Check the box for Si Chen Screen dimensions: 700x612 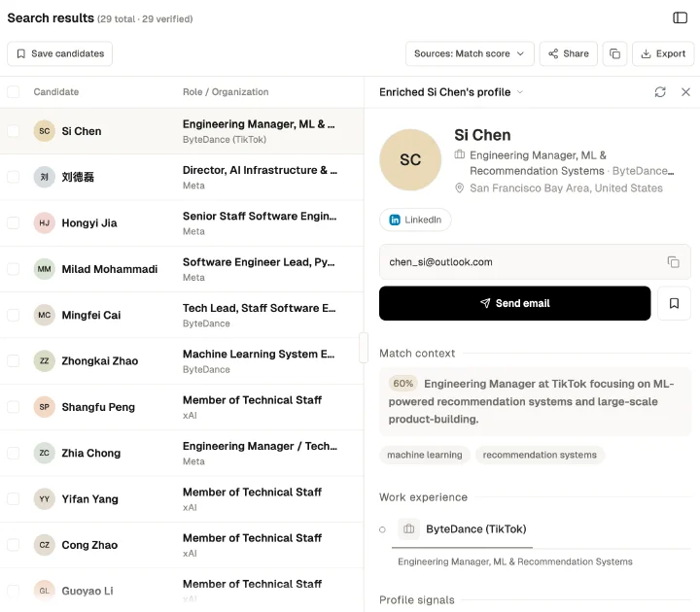pyautogui.click(x=14, y=131)
